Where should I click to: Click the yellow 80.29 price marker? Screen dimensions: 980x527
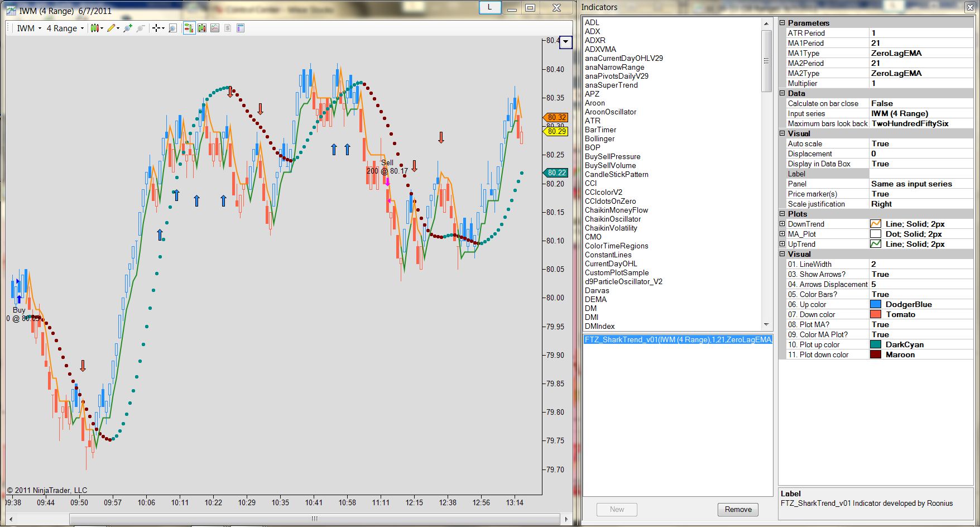[x=556, y=132]
